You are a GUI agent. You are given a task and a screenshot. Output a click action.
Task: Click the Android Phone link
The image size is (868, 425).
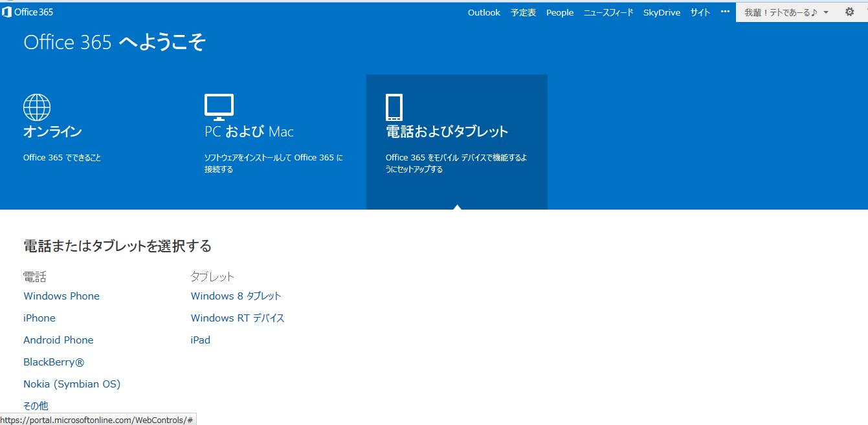click(58, 340)
